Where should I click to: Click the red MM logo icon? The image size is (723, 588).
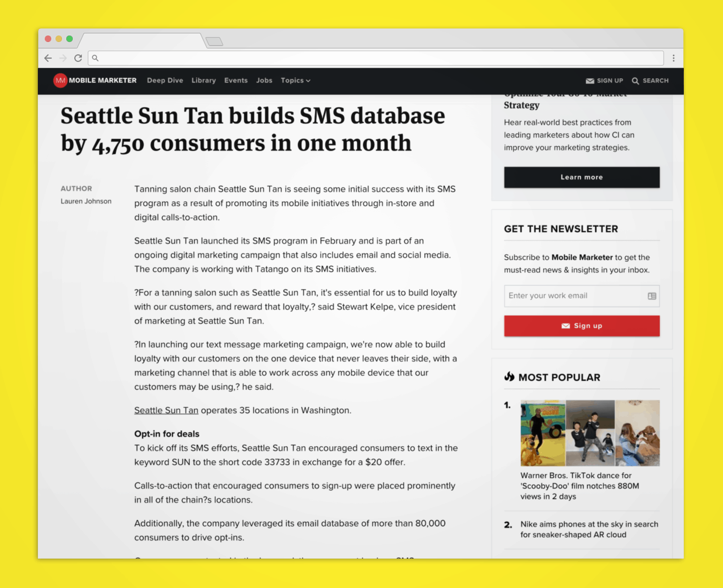pyautogui.click(x=60, y=80)
